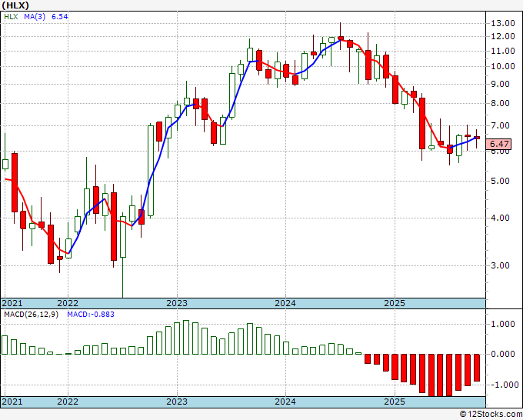
Task: Click 2025 on the MACD panel timeline
Action: tap(395, 402)
